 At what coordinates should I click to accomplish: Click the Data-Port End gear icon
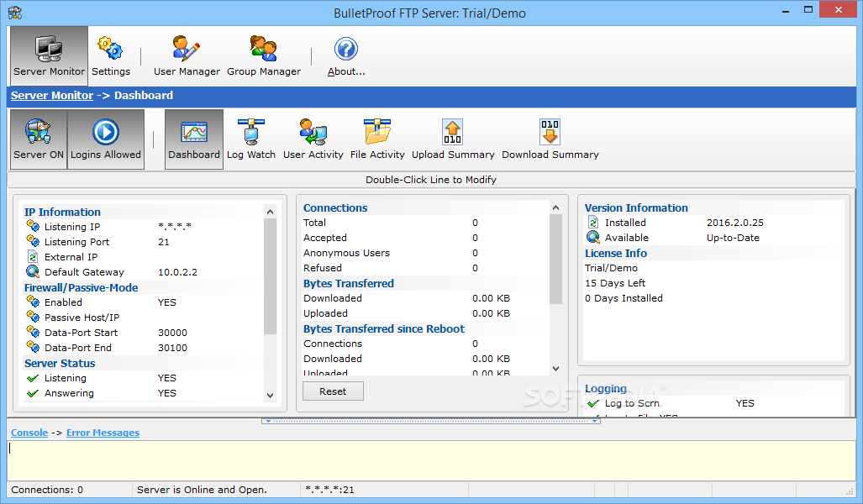pyautogui.click(x=33, y=347)
